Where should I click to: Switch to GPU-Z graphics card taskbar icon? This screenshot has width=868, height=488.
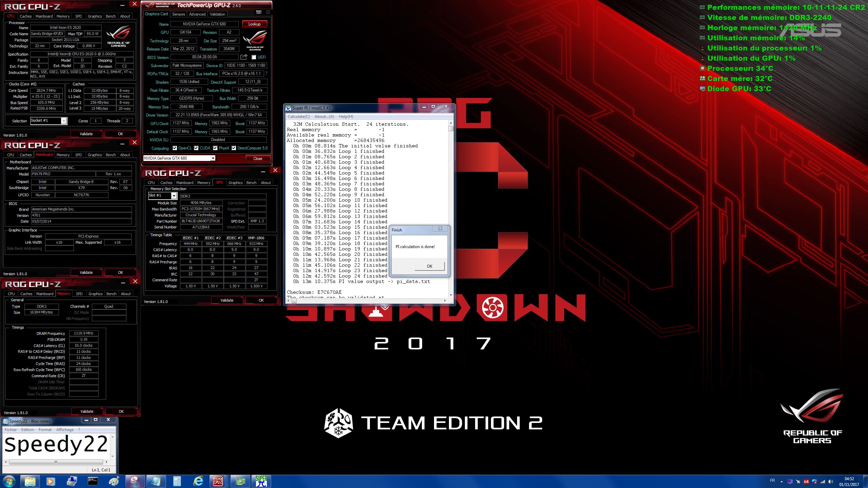tap(240, 481)
